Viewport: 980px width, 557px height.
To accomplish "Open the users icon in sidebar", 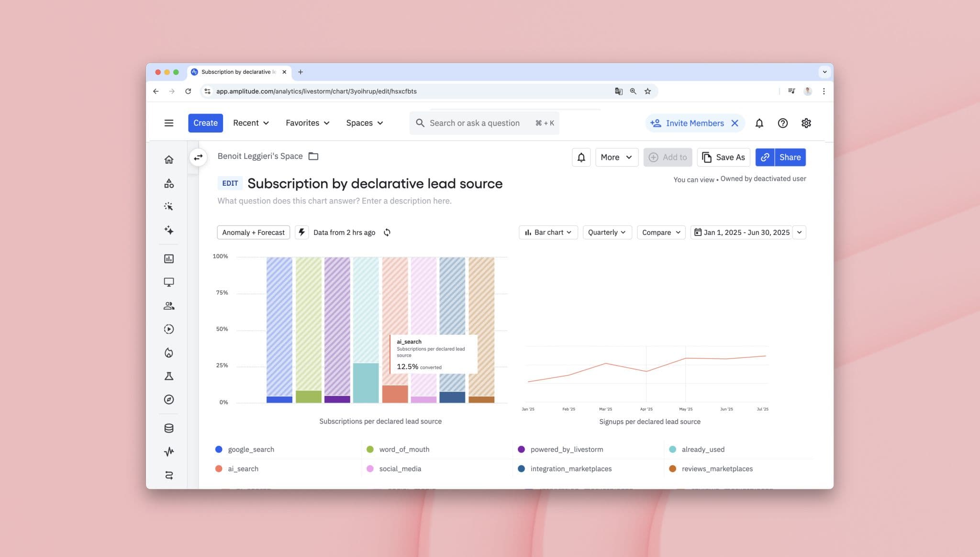I will (x=168, y=306).
